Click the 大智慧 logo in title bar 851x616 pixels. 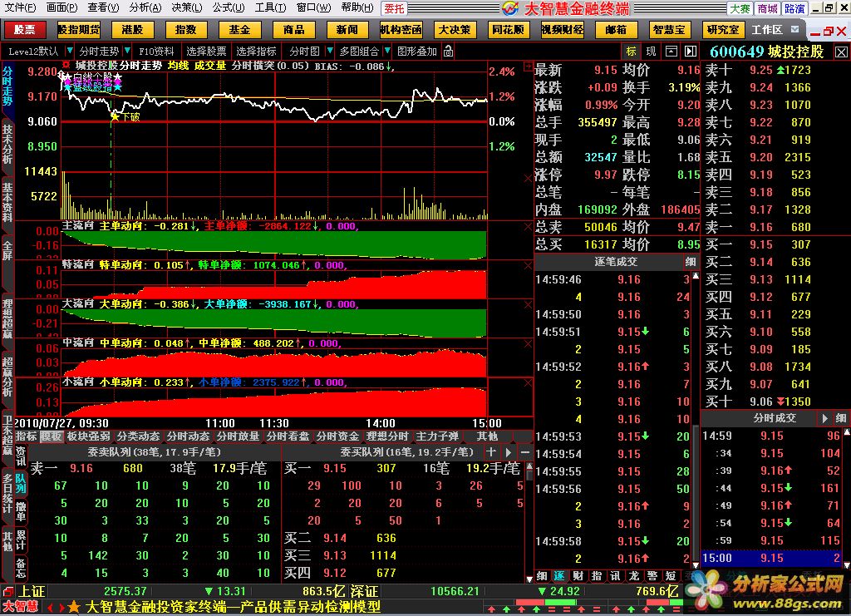tap(510, 8)
